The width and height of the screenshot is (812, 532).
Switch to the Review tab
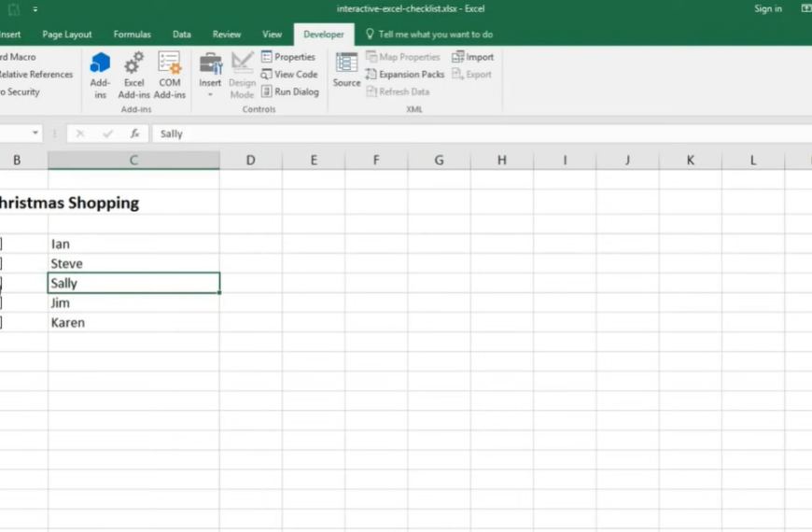point(227,35)
